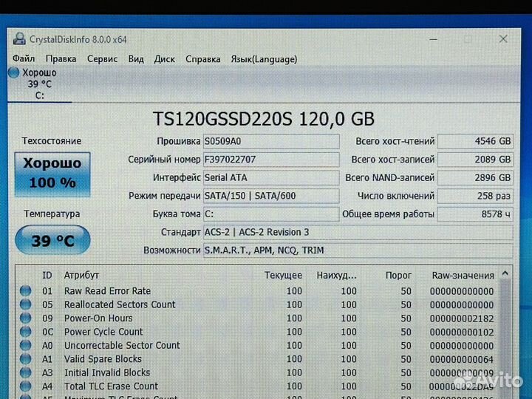Viewport: 532px width, 399px height.
Task: Select the Uncorrectable Sector Count row
Action: tap(258, 345)
